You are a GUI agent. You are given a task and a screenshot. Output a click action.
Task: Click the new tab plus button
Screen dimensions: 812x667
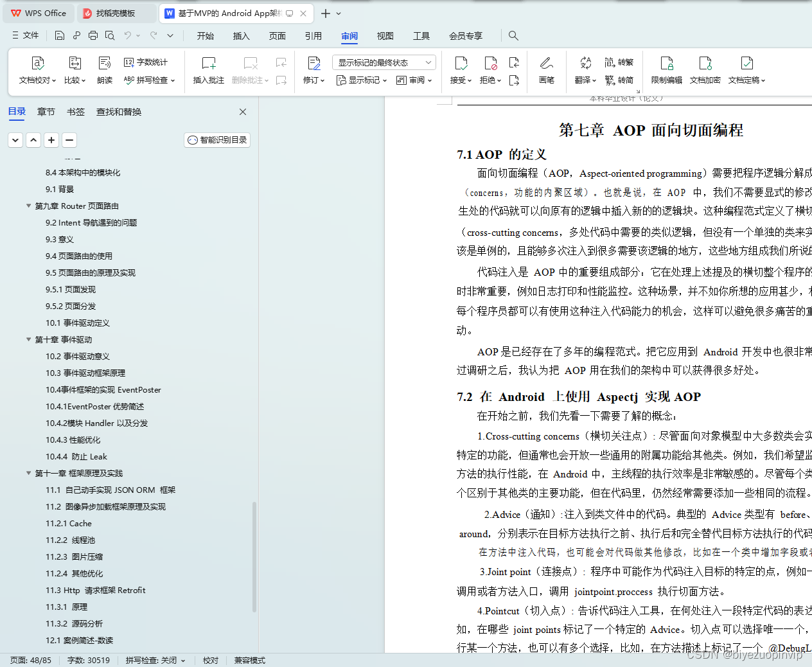(326, 13)
